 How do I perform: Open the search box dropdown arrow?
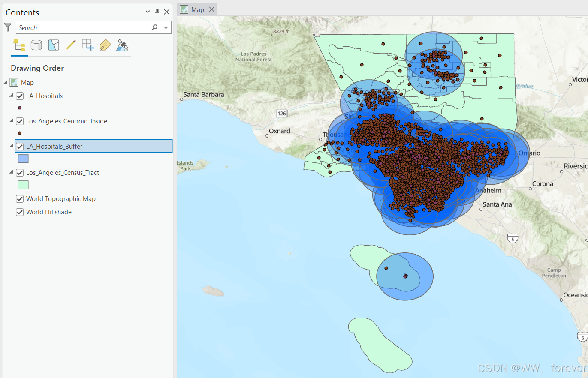point(165,27)
